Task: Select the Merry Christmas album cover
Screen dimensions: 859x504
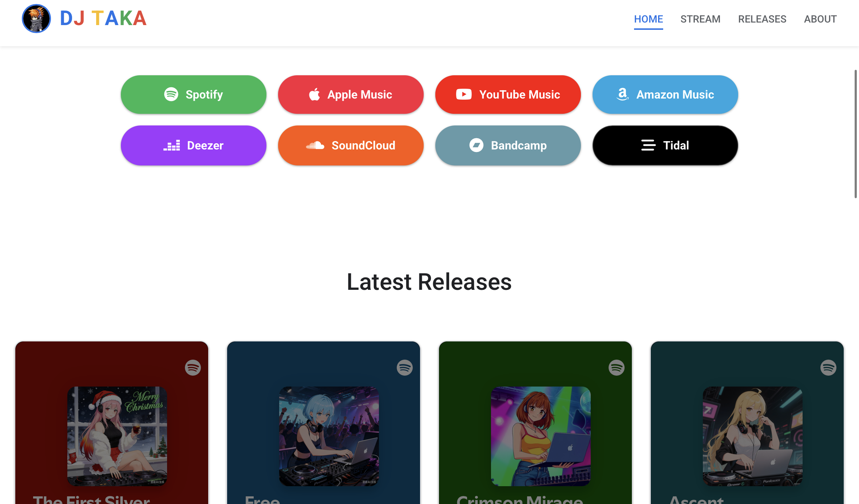Action: click(117, 436)
